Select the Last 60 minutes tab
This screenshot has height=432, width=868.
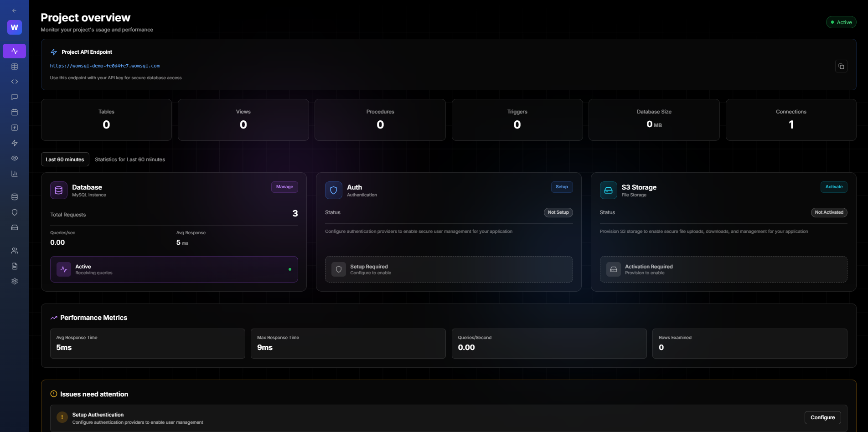[65, 159]
